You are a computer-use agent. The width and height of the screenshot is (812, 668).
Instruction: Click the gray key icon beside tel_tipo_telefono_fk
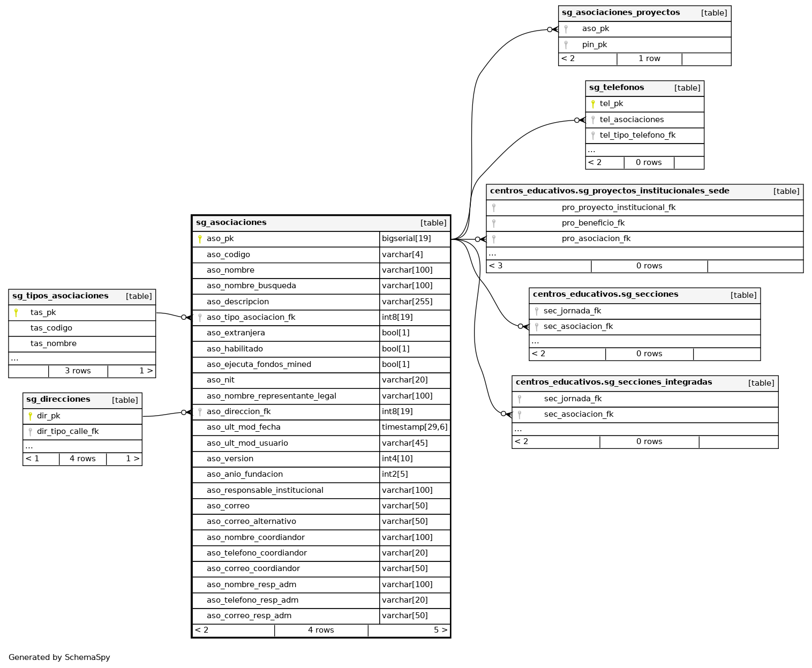click(x=593, y=136)
